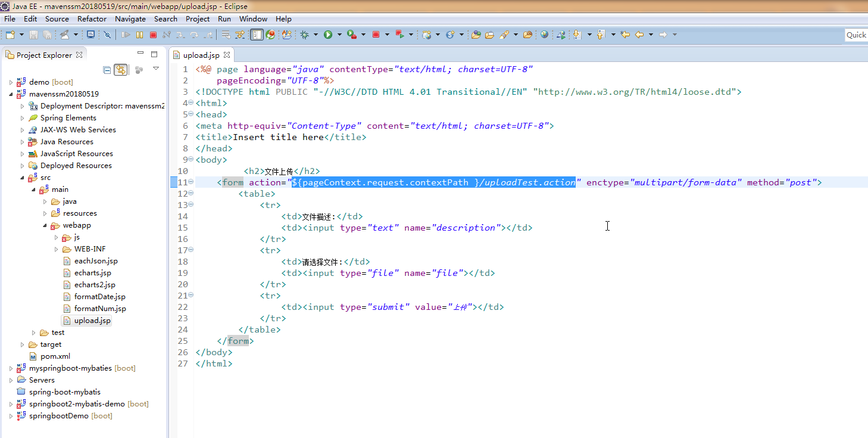
Task: Click Collapse All in Project Explorer
Action: 107,70
